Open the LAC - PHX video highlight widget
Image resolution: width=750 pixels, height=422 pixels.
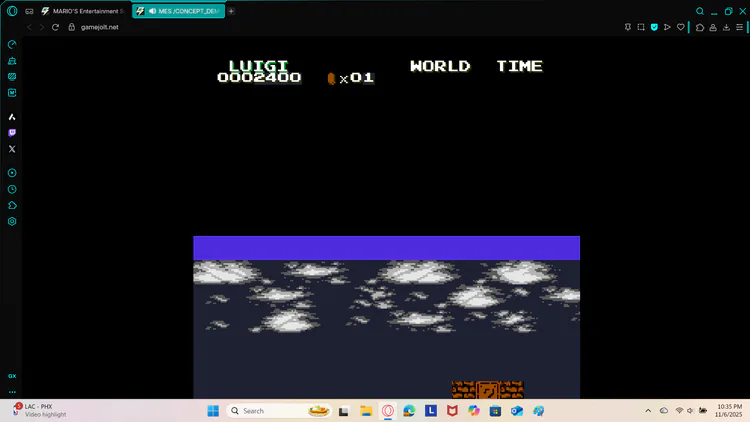coord(39,411)
